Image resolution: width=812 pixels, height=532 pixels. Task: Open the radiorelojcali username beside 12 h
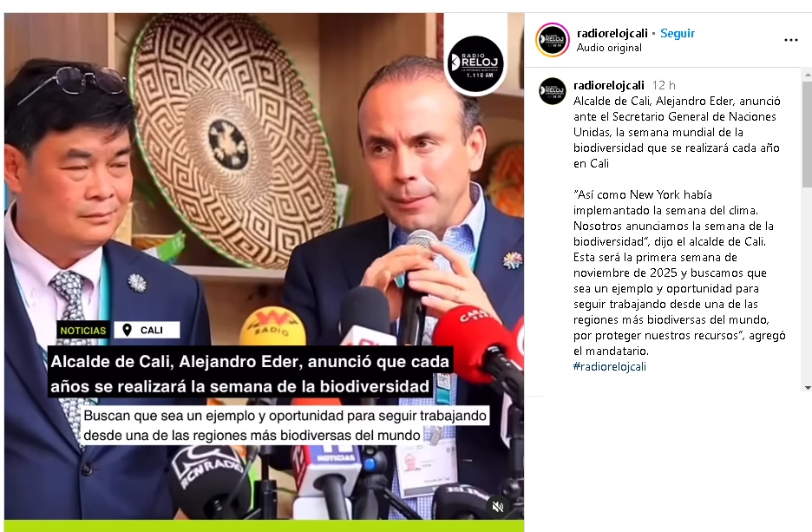point(608,85)
